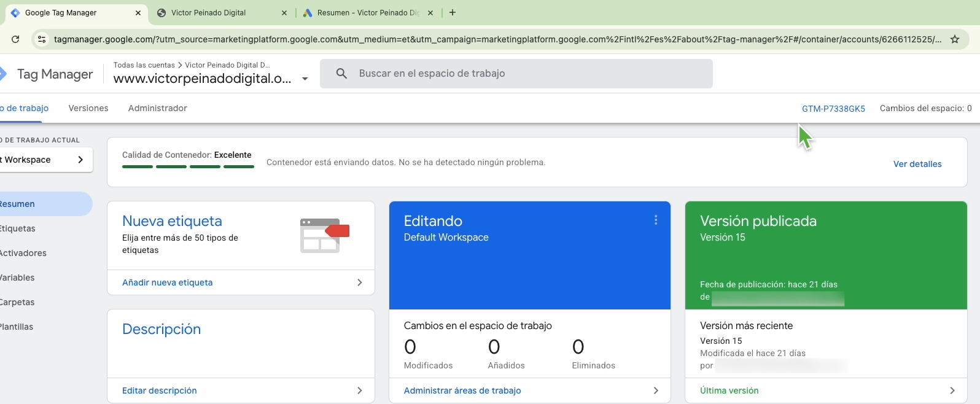Reload the page with the browser refresh icon

click(x=15, y=39)
